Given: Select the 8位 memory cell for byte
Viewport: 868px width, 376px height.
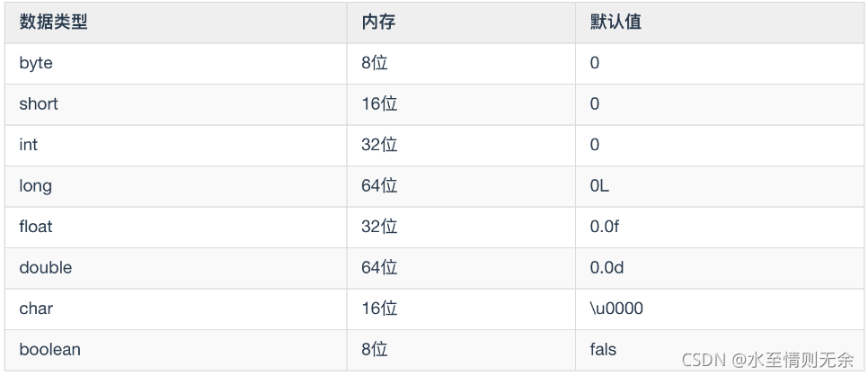Looking at the screenshot, I should point(374,63).
